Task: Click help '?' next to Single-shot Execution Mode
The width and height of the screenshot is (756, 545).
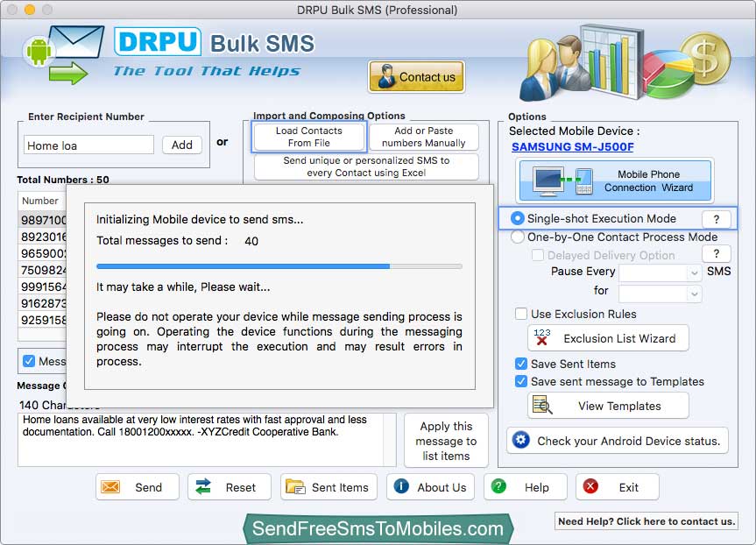Action: tap(716, 219)
